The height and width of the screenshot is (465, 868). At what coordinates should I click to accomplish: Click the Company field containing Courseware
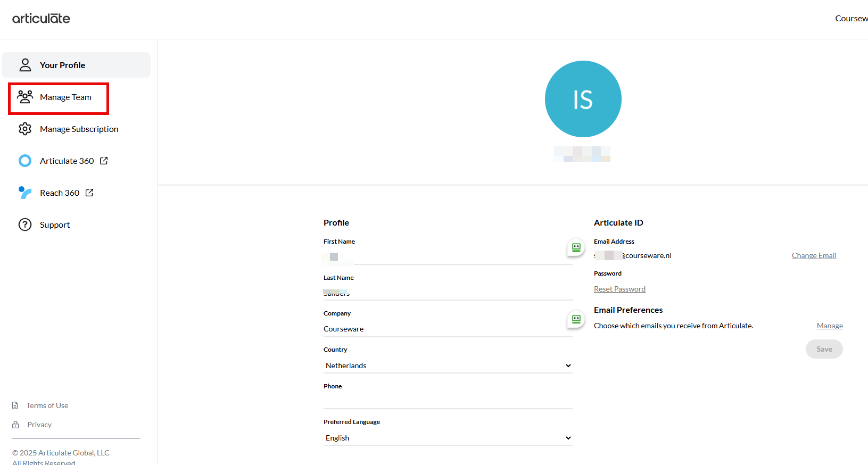tap(448, 329)
